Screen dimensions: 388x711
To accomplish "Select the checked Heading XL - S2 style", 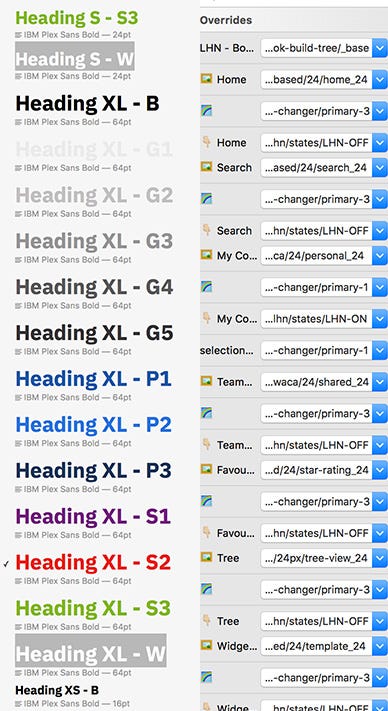I will coord(93,563).
